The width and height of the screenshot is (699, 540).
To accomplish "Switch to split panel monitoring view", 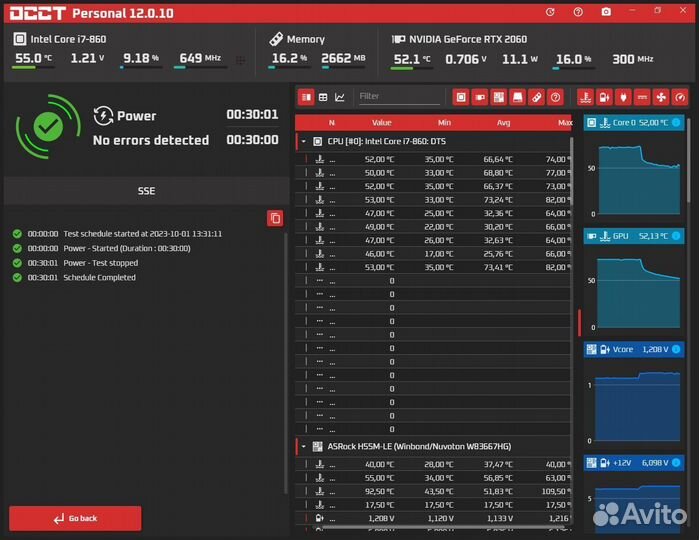I will [x=306, y=97].
